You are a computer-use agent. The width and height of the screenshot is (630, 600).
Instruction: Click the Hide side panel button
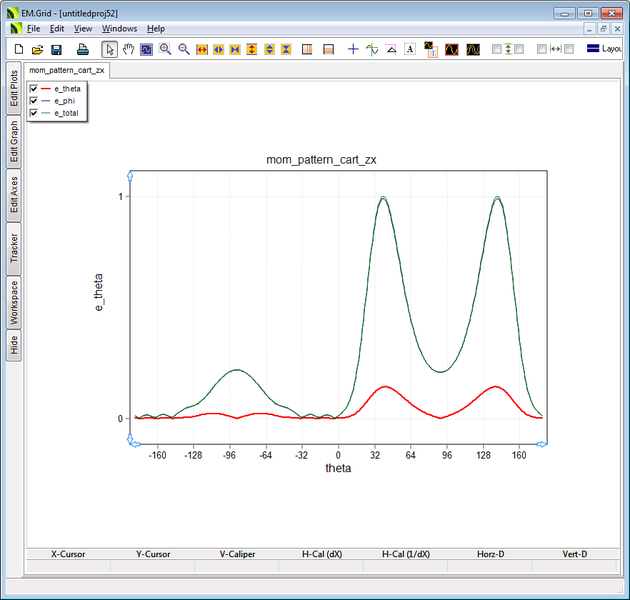tap(14, 345)
